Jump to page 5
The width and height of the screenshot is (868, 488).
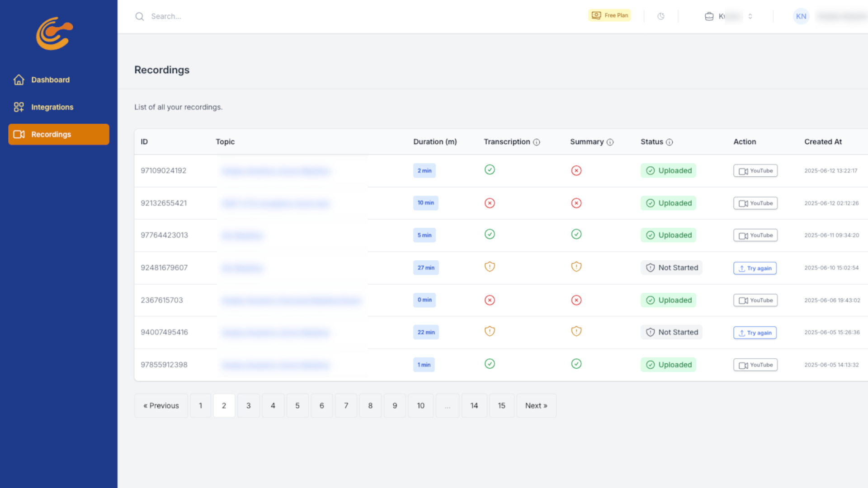coord(297,406)
